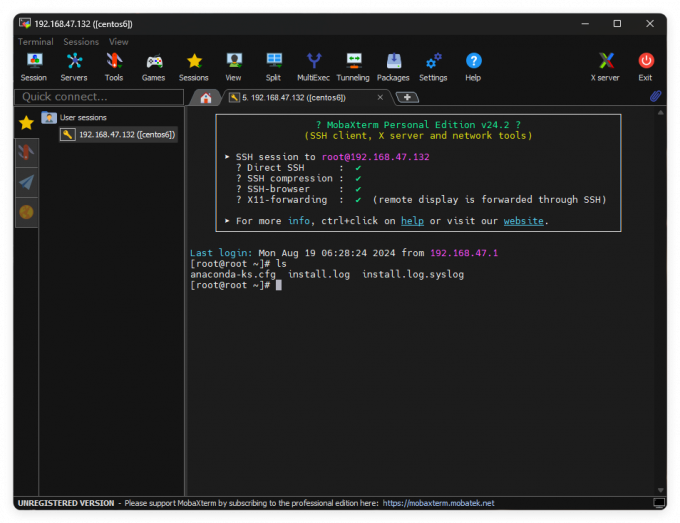Screen dimensions: 680x523
Task: Open the Session toolbar icon
Action: pos(34,67)
